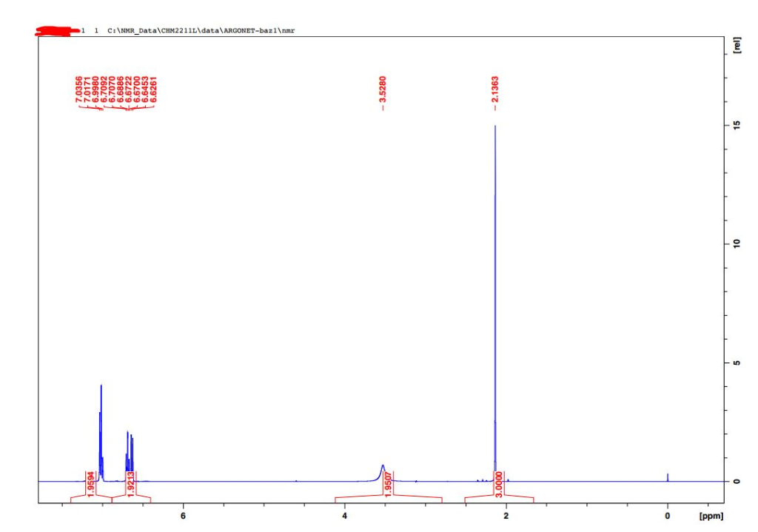Click the small reference peak at 0 ppm

tap(668, 477)
